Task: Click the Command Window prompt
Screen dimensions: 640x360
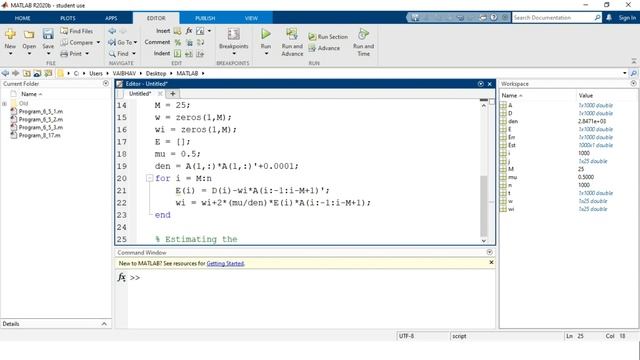Action: coord(135,278)
